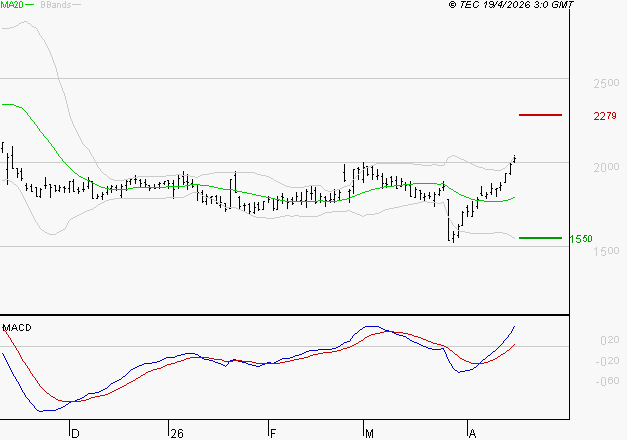Image resolution: width=627 pixels, height=440 pixels.
Task: Select the 1550 support price label
Action: (x=581, y=239)
